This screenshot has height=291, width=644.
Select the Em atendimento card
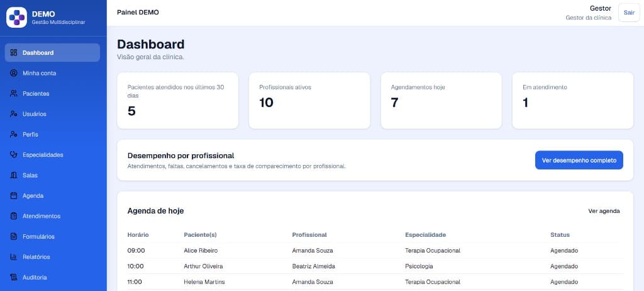pyautogui.click(x=573, y=101)
